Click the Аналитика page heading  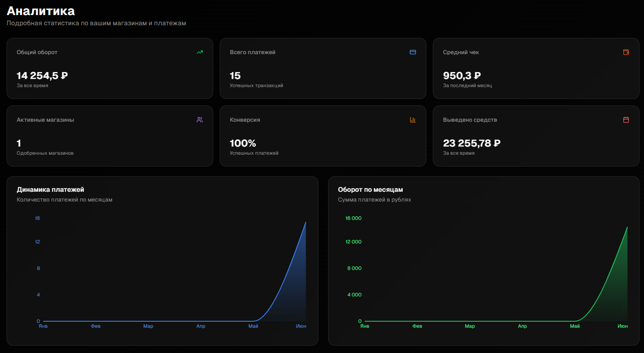click(41, 11)
